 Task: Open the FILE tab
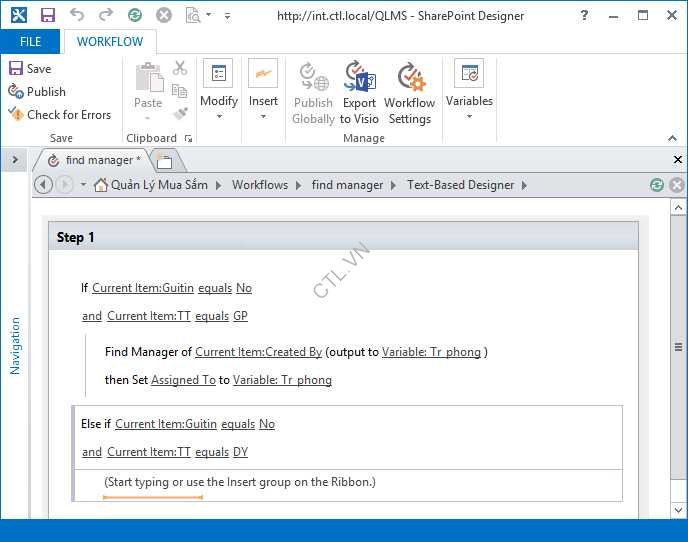point(30,41)
